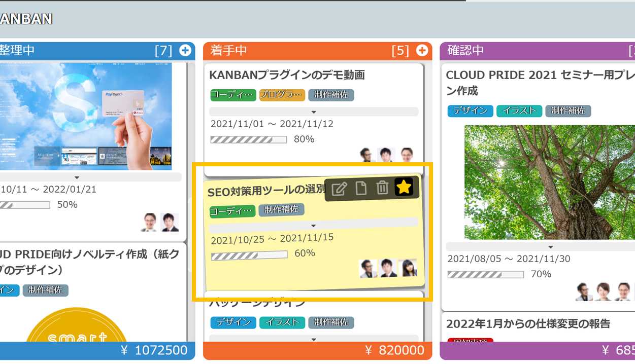Click the date range 2021/10/25 ～ 2021/11/15
This screenshot has width=635, height=364.
pos(273,238)
